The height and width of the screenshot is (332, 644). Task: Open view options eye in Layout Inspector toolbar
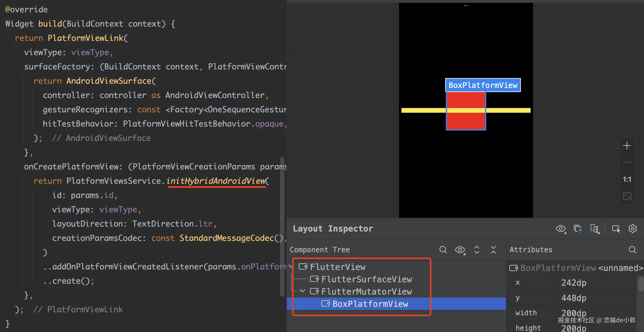561,229
